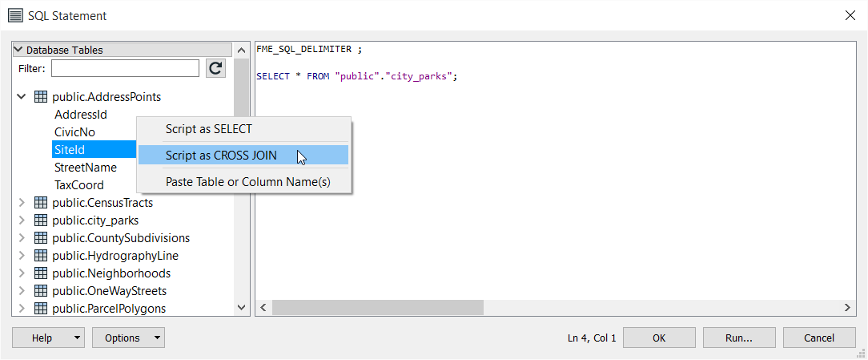868x360 pixels.
Task: Choose Script as CROSS JOIN menu entry
Action: [243, 156]
